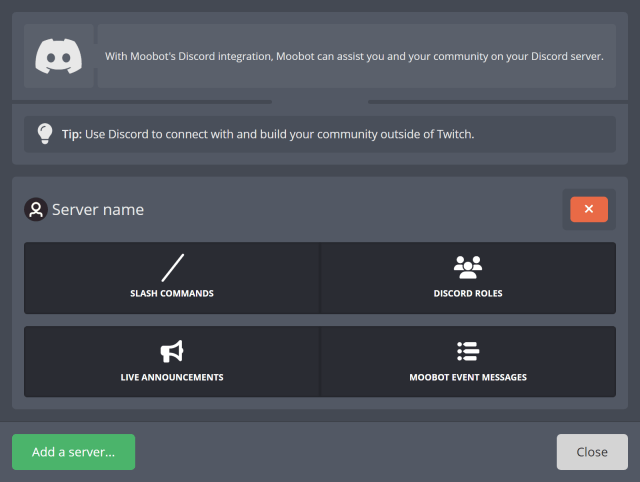The width and height of the screenshot is (640, 482).
Task: Remove the server with the orange X button
Action: [x=589, y=209]
